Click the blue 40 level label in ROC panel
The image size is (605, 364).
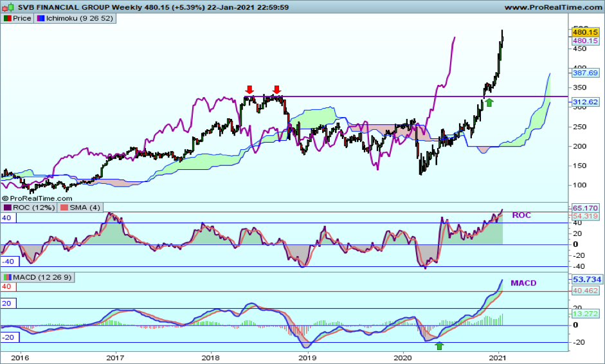click(8, 218)
